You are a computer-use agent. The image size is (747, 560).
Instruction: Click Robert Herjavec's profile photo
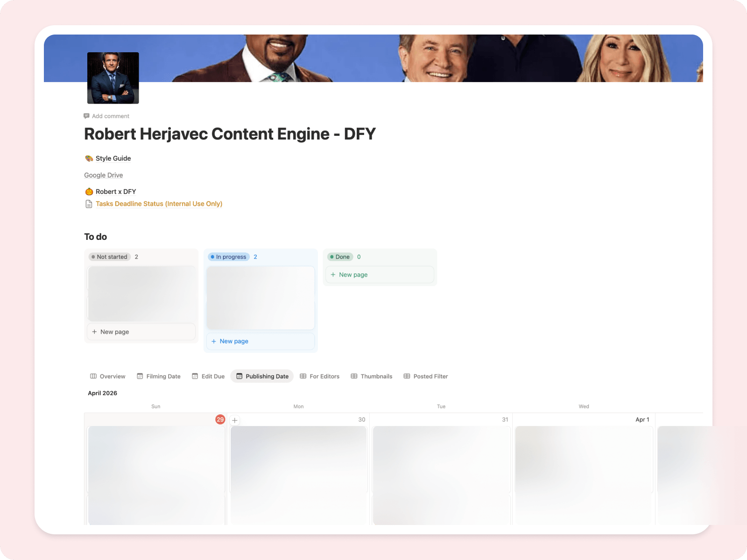113,78
